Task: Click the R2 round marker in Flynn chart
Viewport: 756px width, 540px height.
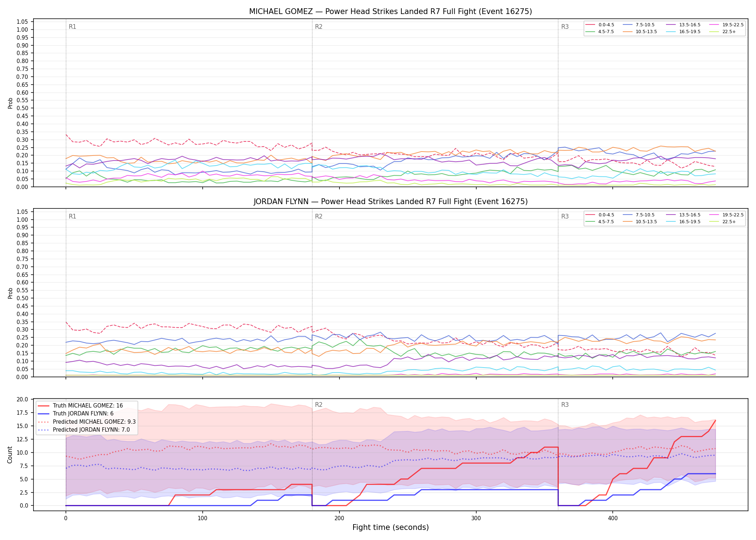Action: (319, 216)
